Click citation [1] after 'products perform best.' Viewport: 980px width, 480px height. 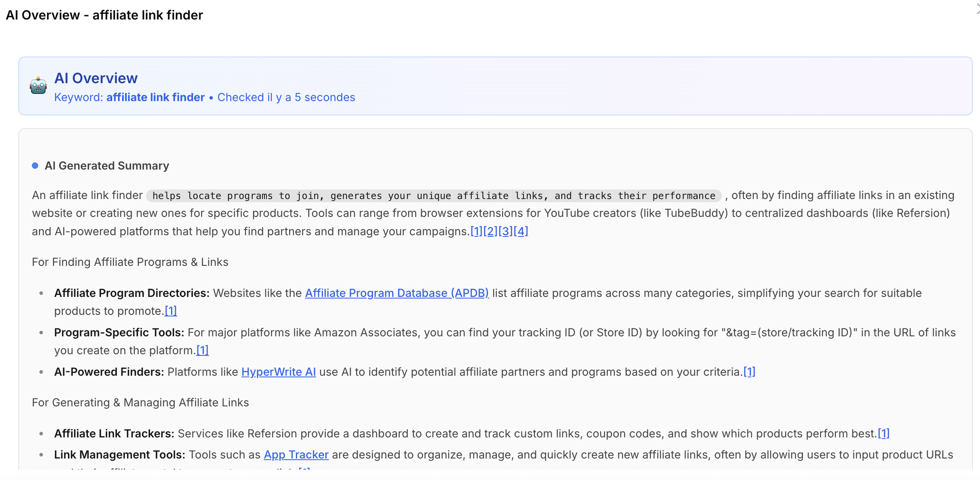pos(883,433)
